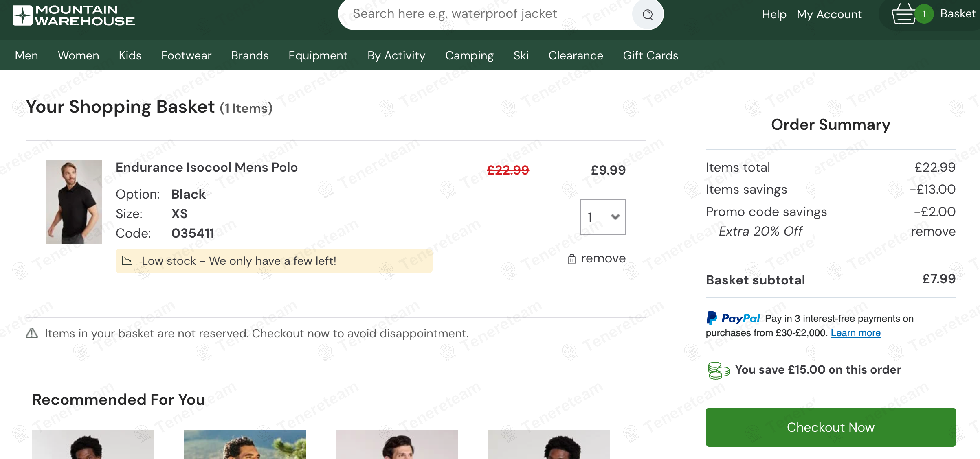Open the quantity dropdown for the polo

603,217
